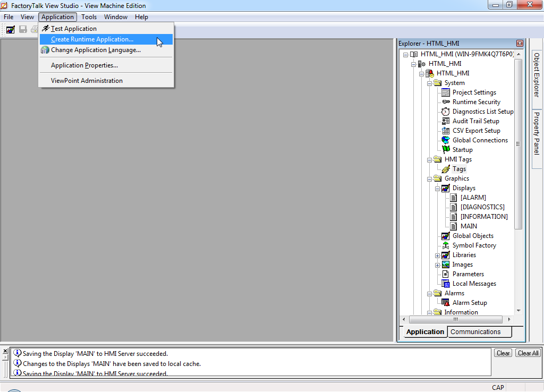
Task: Select the Global Connections tree item
Action: [480, 140]
